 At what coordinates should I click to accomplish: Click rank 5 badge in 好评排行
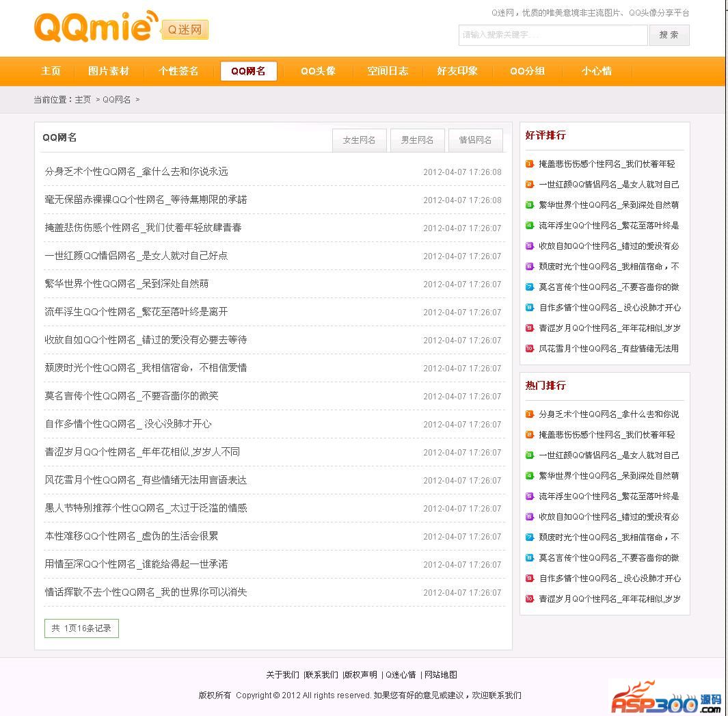529,246
